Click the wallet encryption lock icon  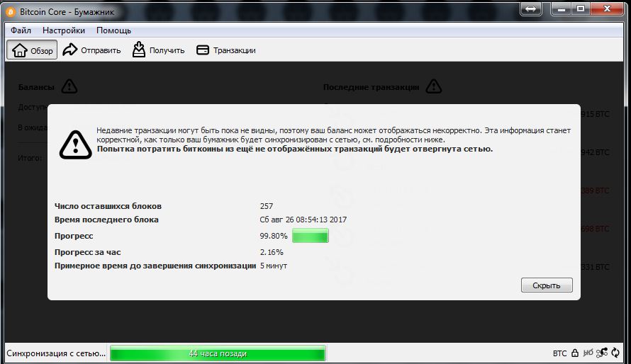click(x=575, y=353)
